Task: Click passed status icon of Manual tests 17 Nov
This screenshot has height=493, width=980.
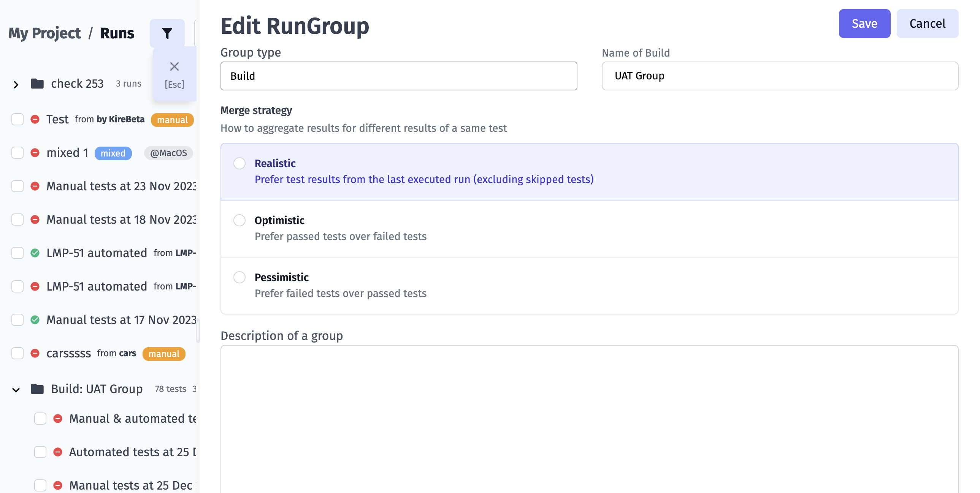Action: 35,320
